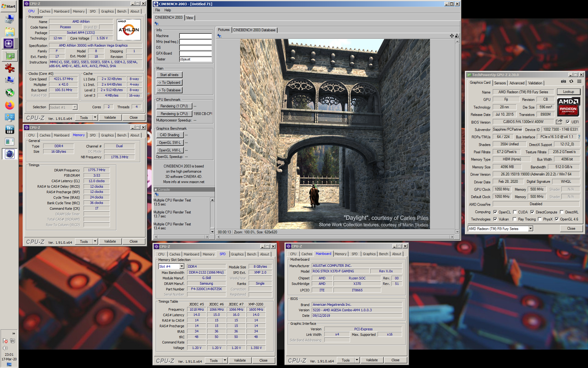Click Validate in the Mainboard CPU-Z window
Image resolution: width=588 pixels, height=368 pixels.
(372, 360)
